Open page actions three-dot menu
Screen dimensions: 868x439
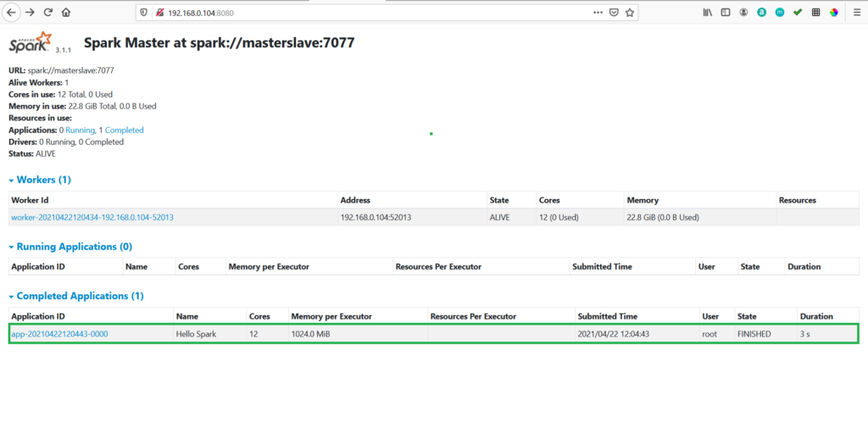point(598,13)
